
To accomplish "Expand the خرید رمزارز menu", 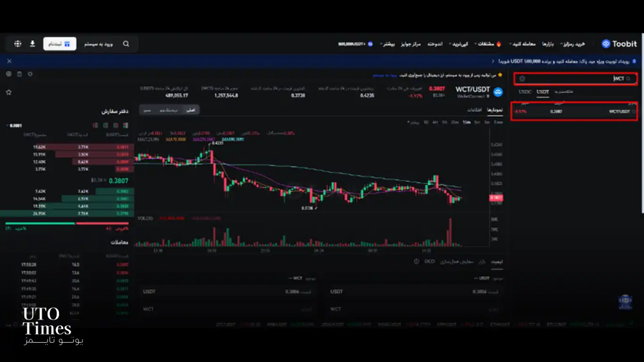I will [x=572, y=44].
